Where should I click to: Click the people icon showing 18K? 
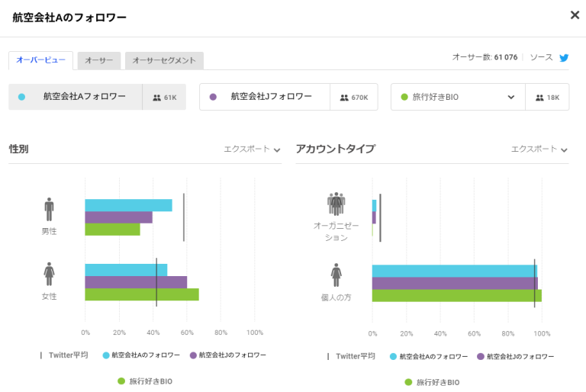[540, 98]
